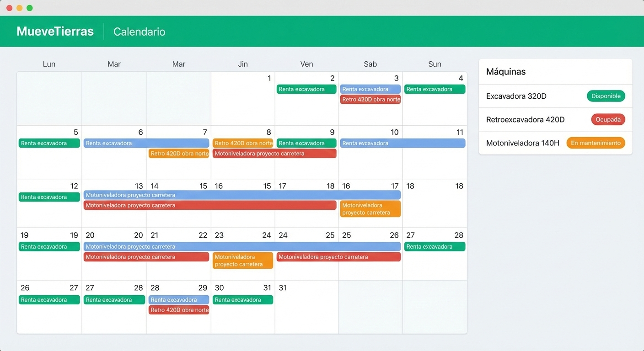This screenshot has height=351, width=644.
Task: Click the En mantenimiento badge for Motoniveladora 140H
Action: coord(596,143)
